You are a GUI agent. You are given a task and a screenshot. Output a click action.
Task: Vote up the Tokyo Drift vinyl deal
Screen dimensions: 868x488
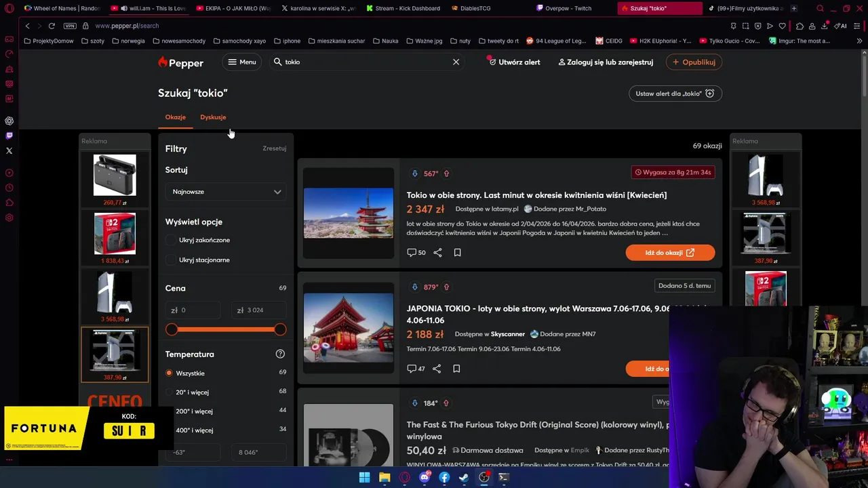click(446, 403)
